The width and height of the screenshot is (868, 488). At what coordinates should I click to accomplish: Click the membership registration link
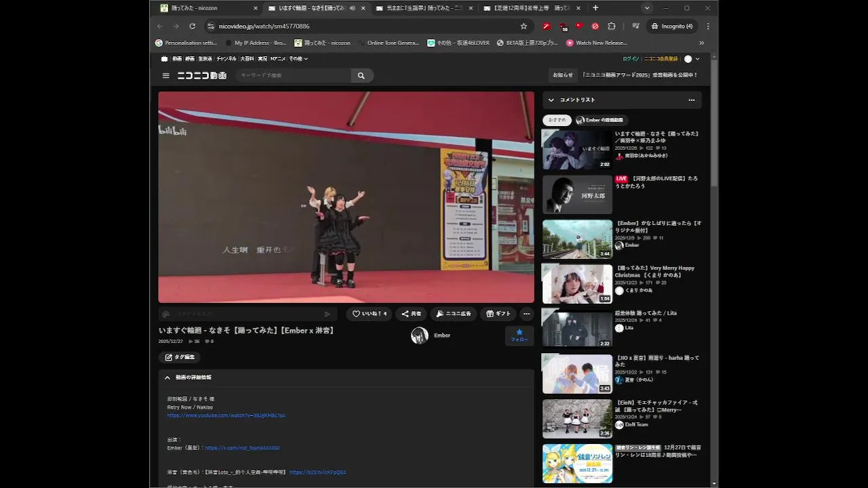pos(660,59)
